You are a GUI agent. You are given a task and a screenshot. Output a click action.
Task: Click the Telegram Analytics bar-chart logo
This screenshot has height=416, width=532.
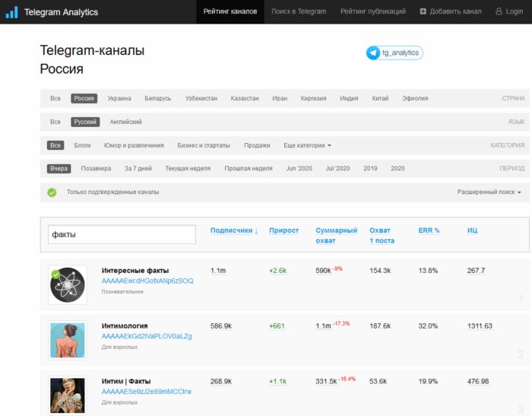pos(12,12)
